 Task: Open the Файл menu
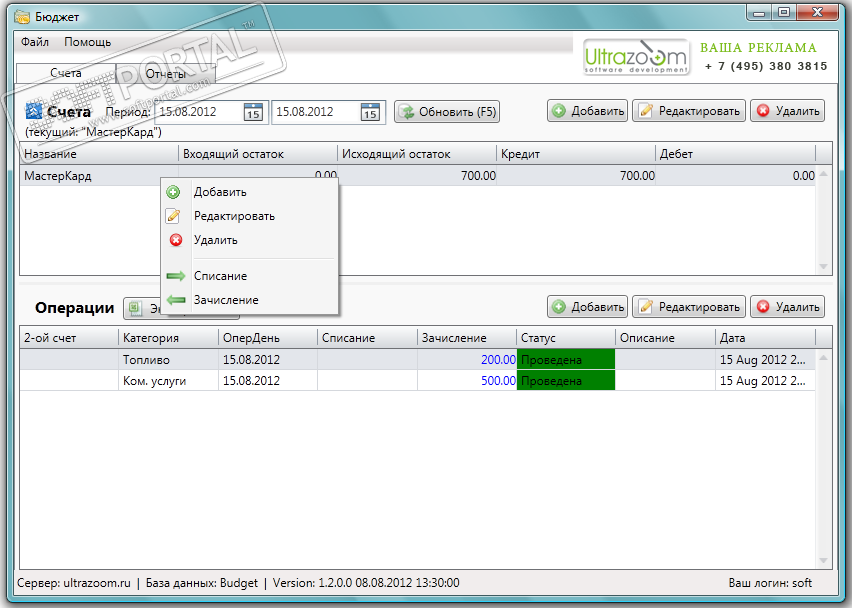(x=35, y=42)
